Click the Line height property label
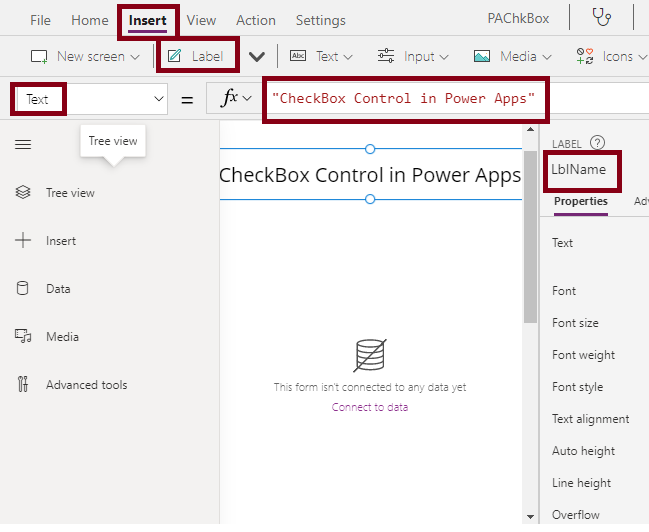 pyautogui.click(x=582, y=483)
